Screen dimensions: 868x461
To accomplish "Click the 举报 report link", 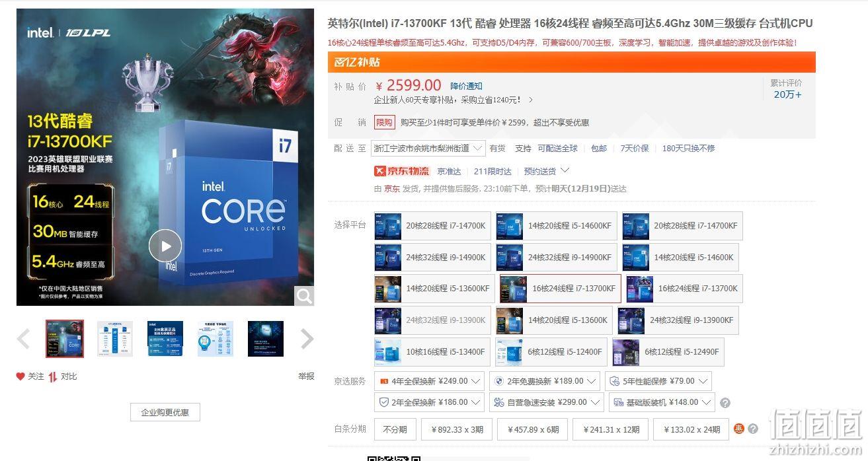I will point(306,376).
